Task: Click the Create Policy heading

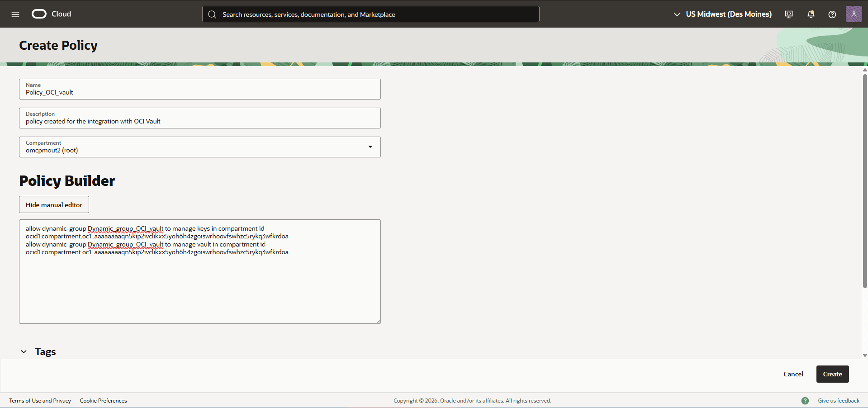Action: coord(58,45)
